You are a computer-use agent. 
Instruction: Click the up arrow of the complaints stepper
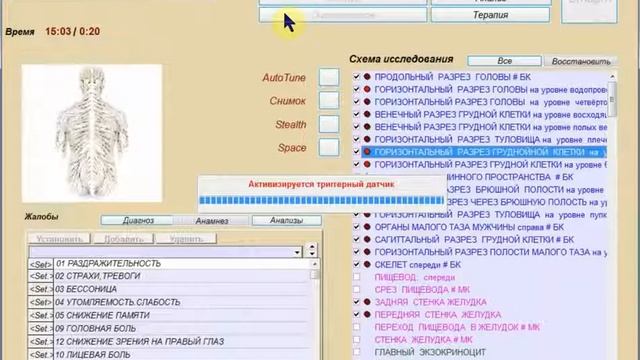312,247
